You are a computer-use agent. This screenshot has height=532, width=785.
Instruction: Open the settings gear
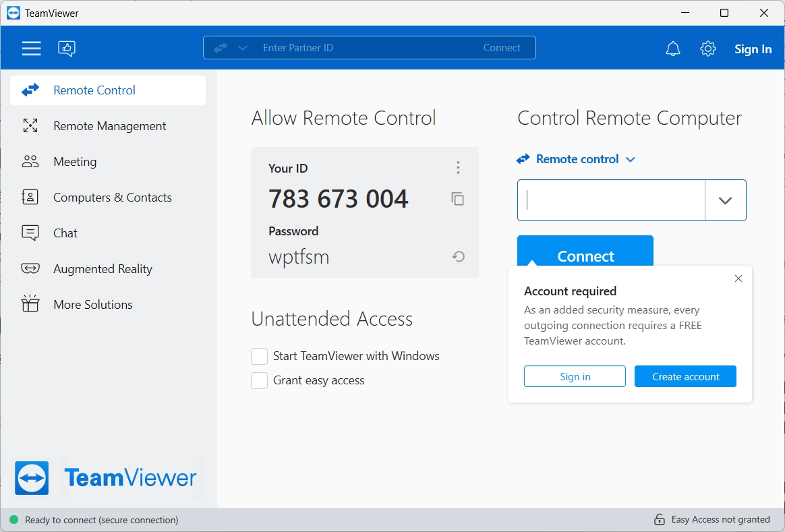coord(708,49)
